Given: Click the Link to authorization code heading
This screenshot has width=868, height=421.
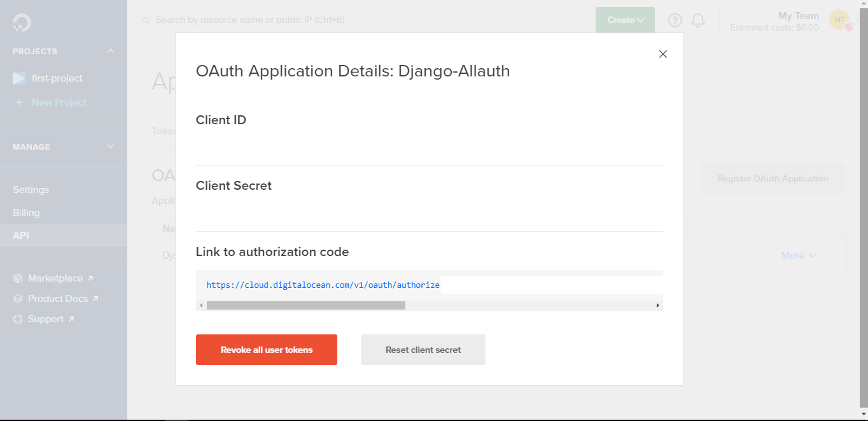Looking at the screenshot, I should [x=272, y=252].
